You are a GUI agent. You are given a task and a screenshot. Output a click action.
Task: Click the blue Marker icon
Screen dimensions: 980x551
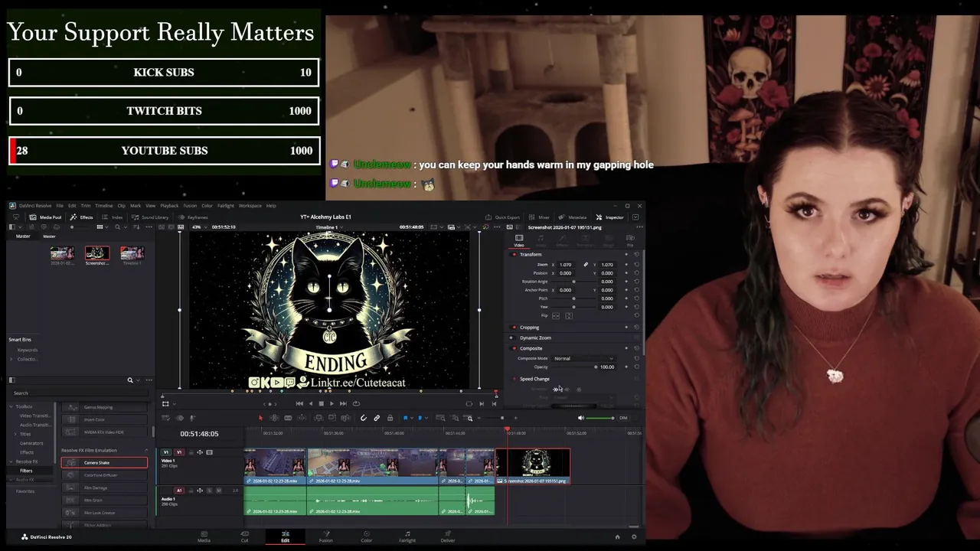click(x=420, y=418)
